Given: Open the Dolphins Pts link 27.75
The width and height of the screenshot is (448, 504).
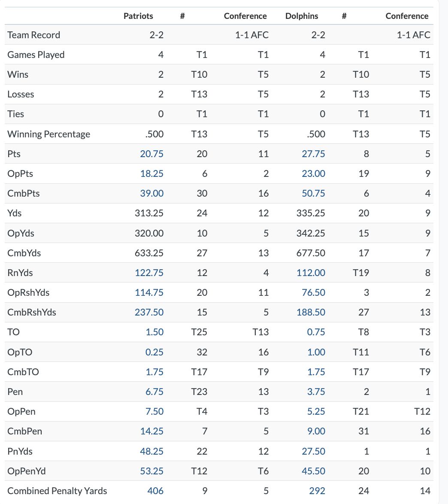Looking at the screenshot, I should point(313,154).
